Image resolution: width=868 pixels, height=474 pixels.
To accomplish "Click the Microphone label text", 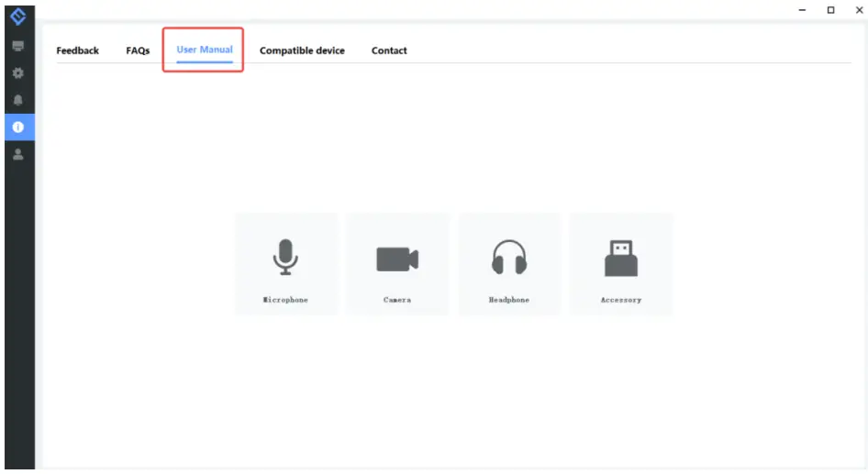I will click(285, 300).
